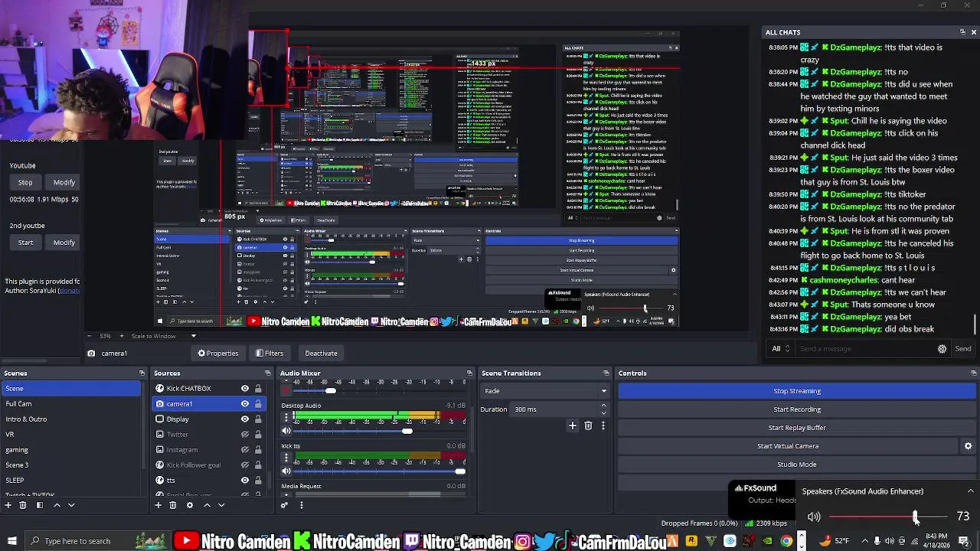980x551 pixels.
Task: Move selected scene down in Scenes toolbar
Action: tap(71, 505)
